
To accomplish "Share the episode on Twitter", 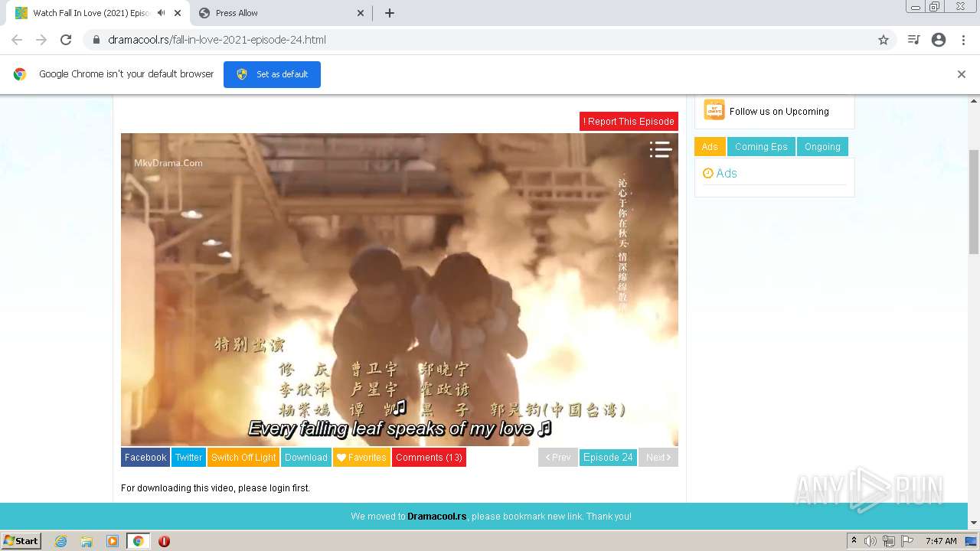I will tap(188, 458).
